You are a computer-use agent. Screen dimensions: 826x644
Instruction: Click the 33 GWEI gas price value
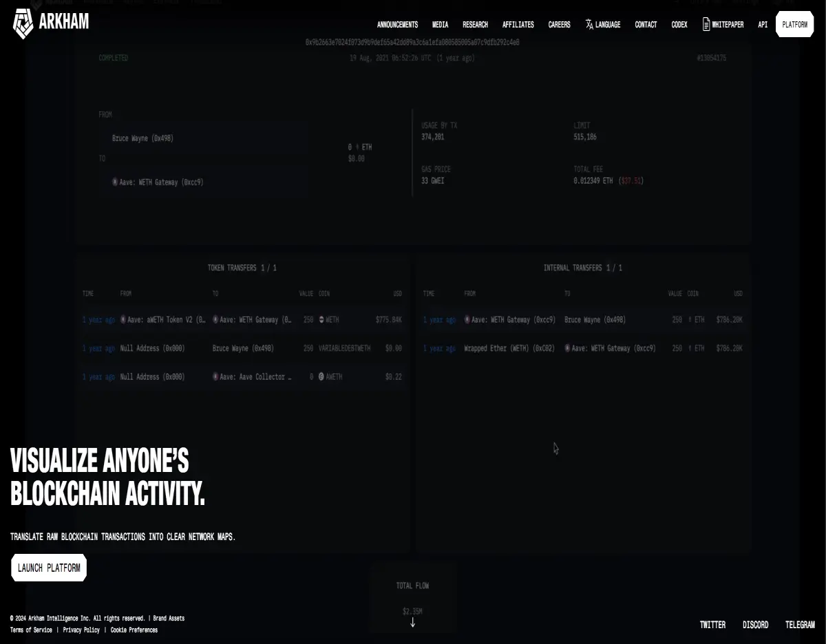[433, 181]
